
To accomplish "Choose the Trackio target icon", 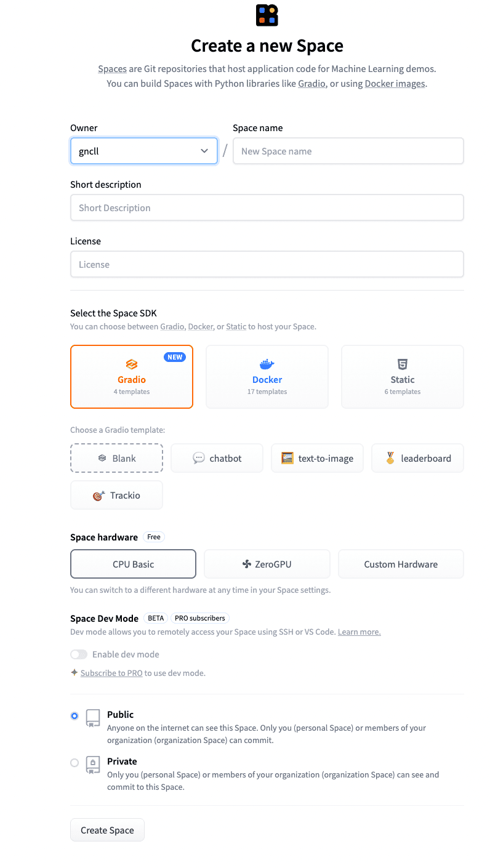I will (x=98, y=496).
